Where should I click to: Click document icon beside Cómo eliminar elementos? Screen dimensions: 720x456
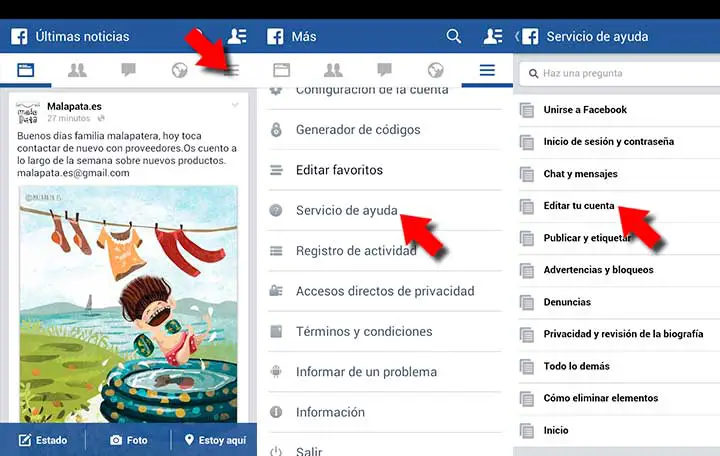(x=527, y=399)
